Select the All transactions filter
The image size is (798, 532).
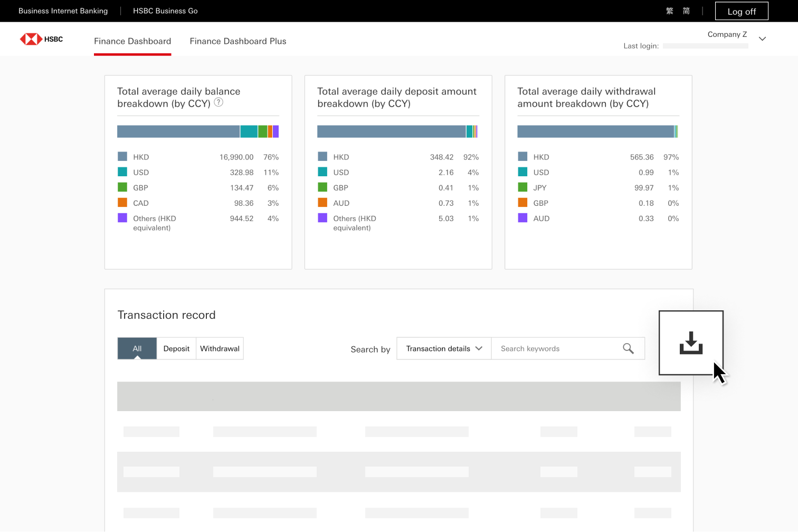pos(137,349)
